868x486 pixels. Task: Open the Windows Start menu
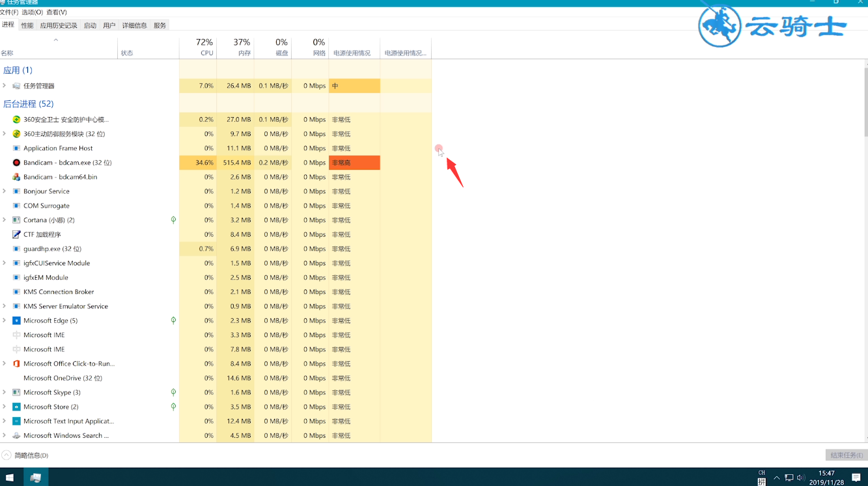point(10,478)
